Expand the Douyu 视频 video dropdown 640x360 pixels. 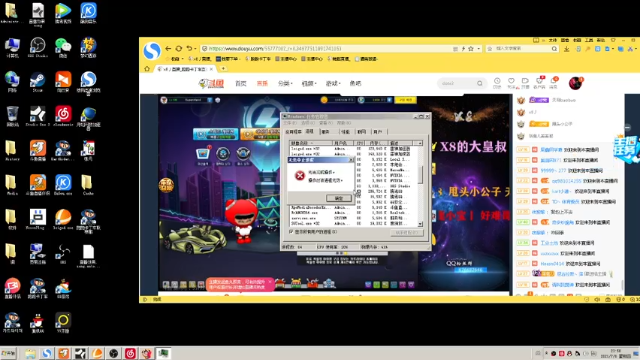(x=309, y=83)
